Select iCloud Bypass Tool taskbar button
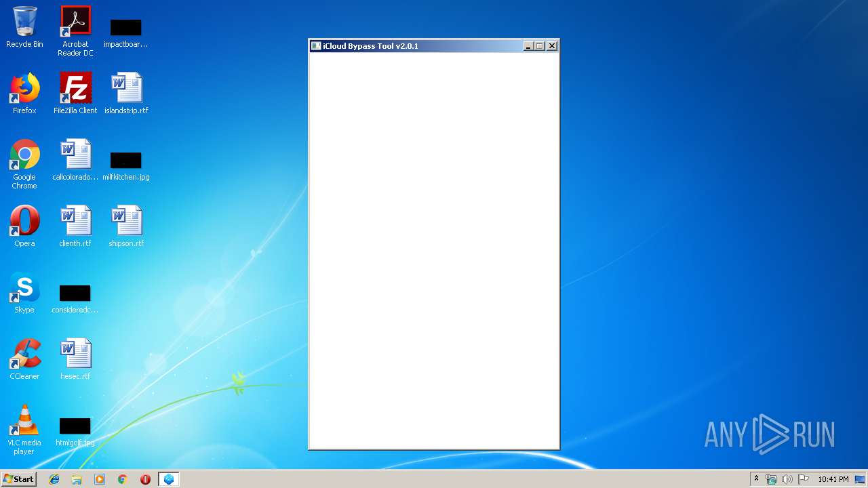 (x=168, y=479)
